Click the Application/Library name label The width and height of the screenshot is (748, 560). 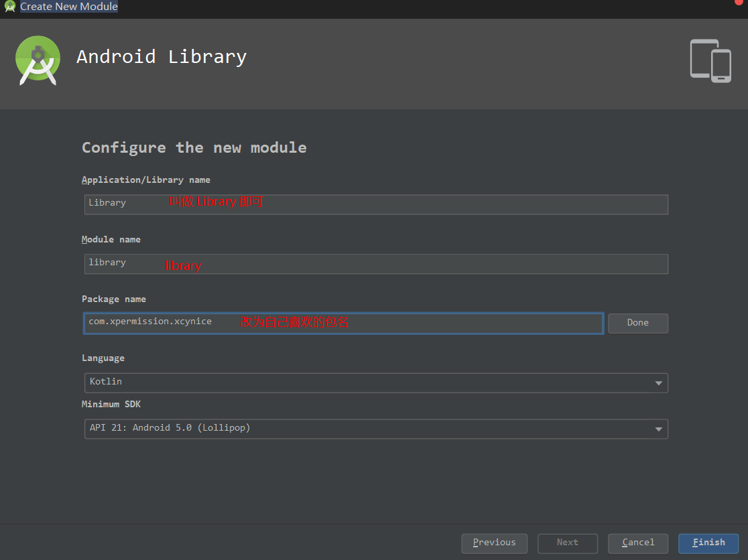146,180
